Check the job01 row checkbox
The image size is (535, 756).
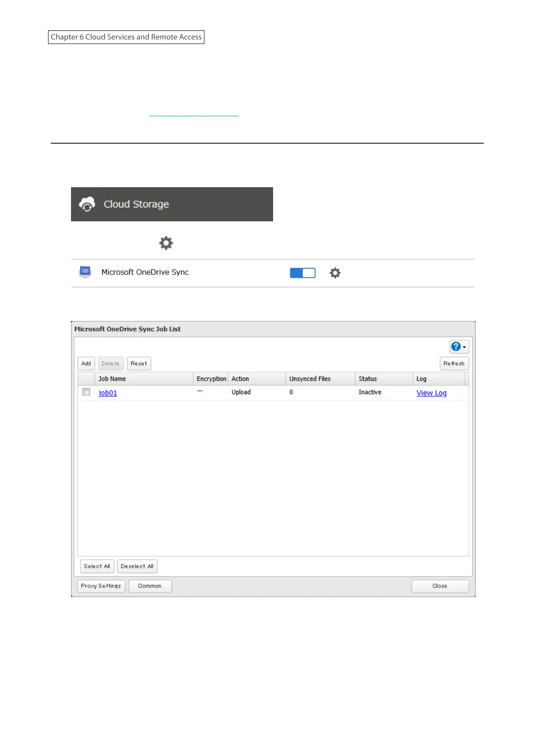(x=86, y=392)
